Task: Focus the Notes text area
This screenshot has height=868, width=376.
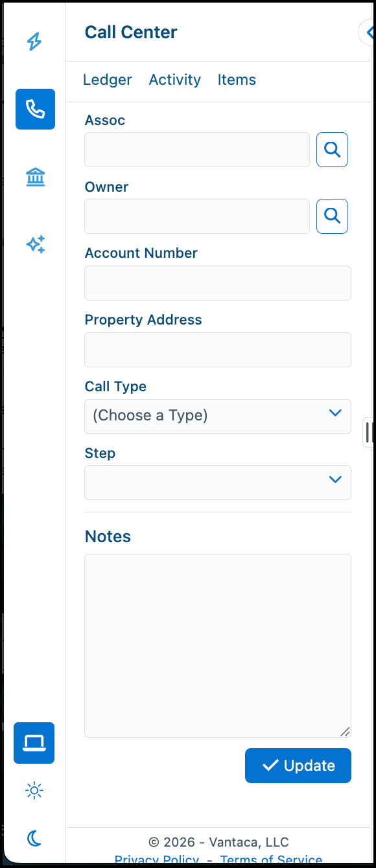Action: click(218, 646)
